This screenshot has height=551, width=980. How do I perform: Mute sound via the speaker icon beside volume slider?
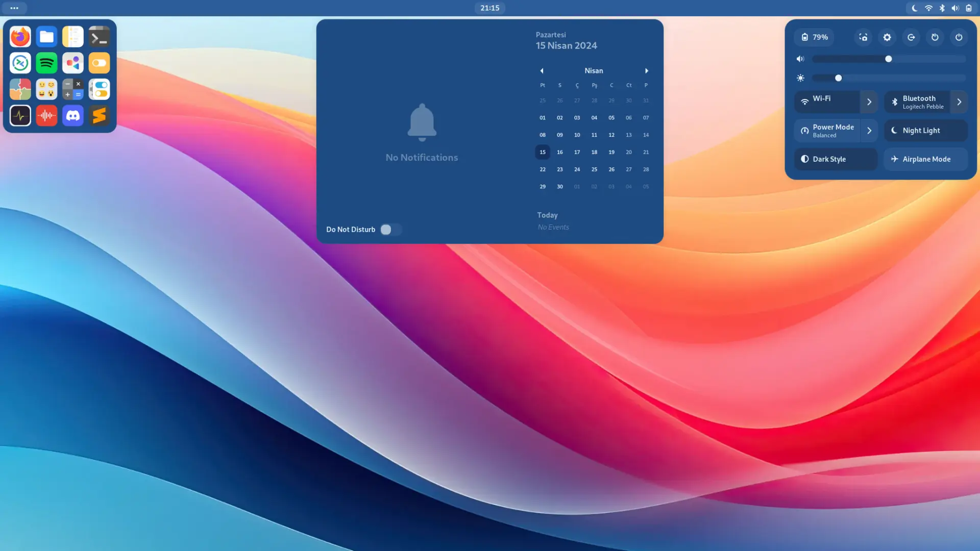[x=800, y=59]
